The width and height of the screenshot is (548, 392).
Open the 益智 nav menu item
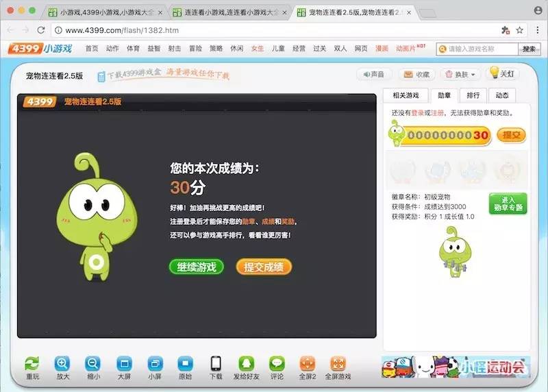[153, 49]
